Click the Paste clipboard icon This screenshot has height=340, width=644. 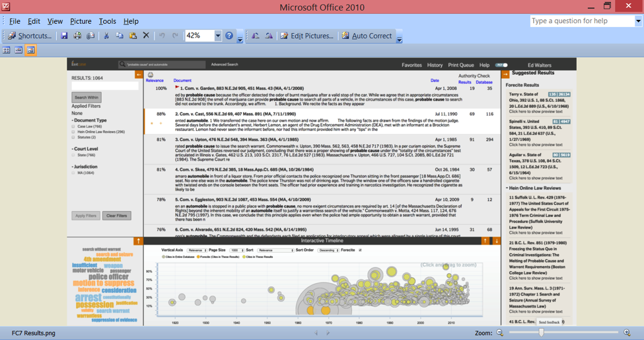pos(133,36)
